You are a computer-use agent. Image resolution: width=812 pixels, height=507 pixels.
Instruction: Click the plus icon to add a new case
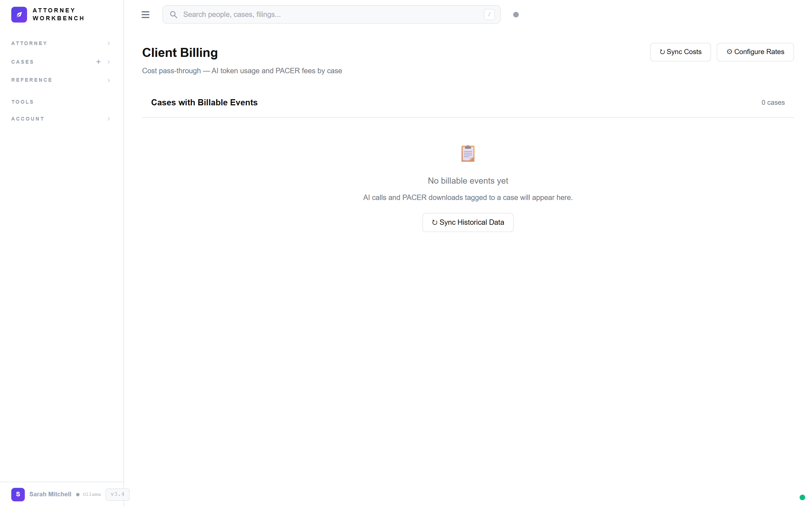click(x=98, y=62)
